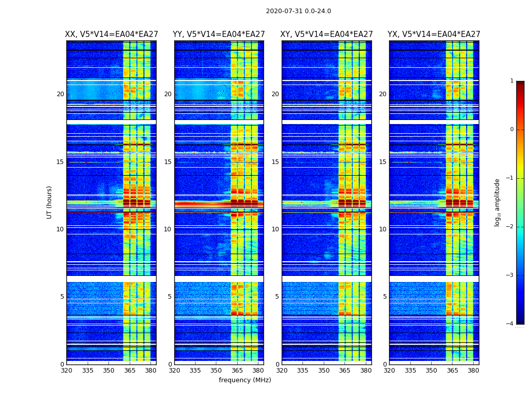Click the dark red top of colorbar
The height and width of the screenshot is (405, 532).
[x=520, y=84]
